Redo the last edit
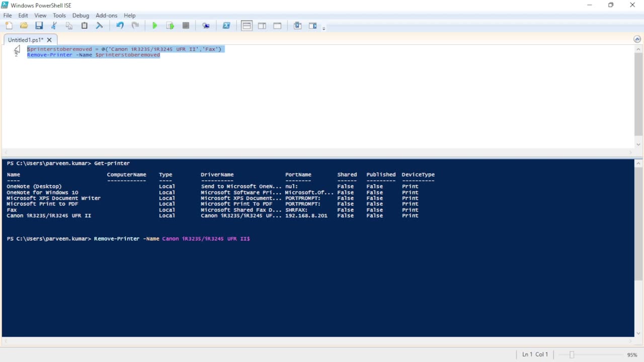Image resolution: width=644 pixels, height=362 pixels. 135,26
